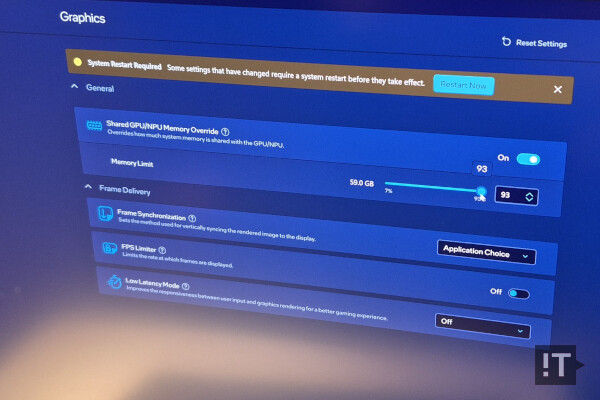Open the Low Latency Mode dropdown

click(x=481, y=323)
